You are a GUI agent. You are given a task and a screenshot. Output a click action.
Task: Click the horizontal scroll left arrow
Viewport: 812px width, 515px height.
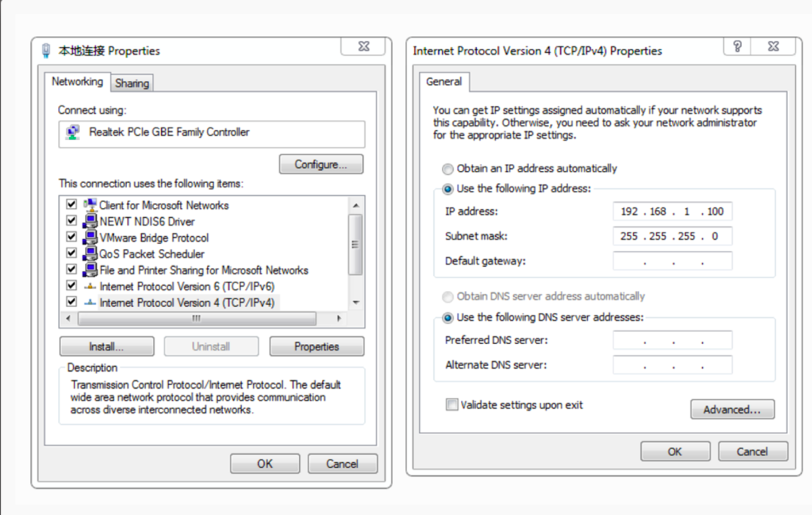point(68,318)
